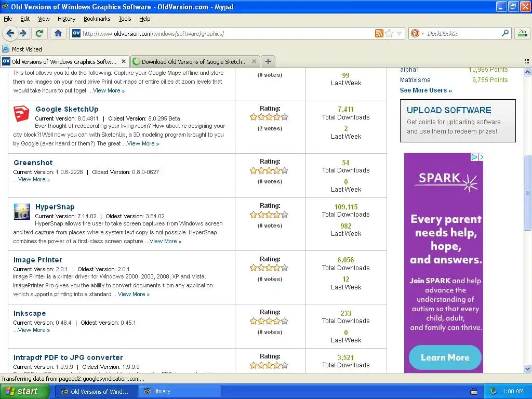
Task: Click View More under Inkscape
Action: click(34, 330)
